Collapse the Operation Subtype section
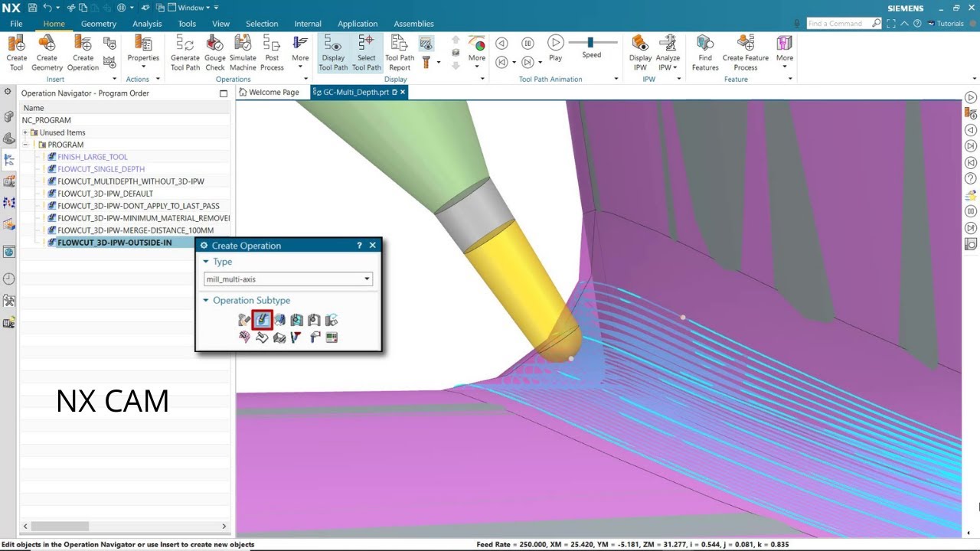 pos(206,300)
